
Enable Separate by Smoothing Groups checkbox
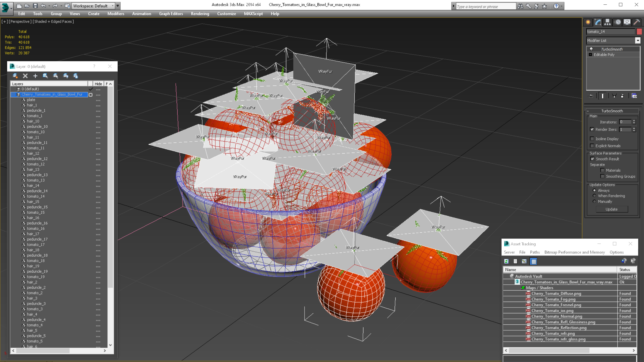602,176
